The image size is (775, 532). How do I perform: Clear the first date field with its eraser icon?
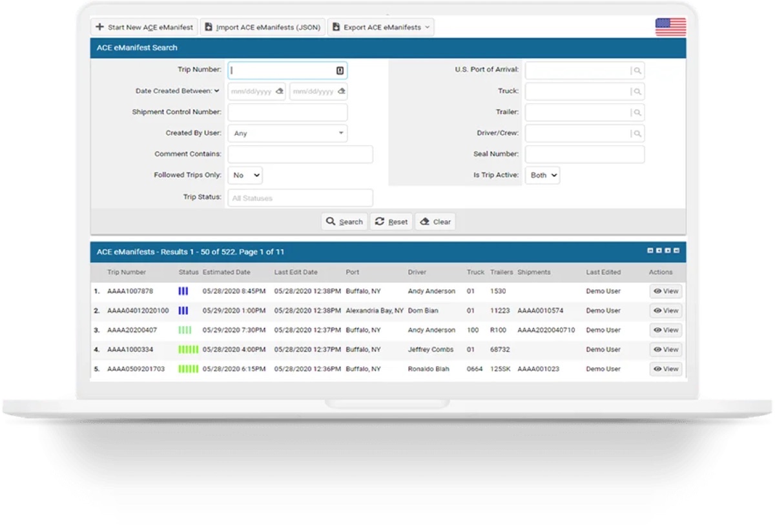[279, 92]
